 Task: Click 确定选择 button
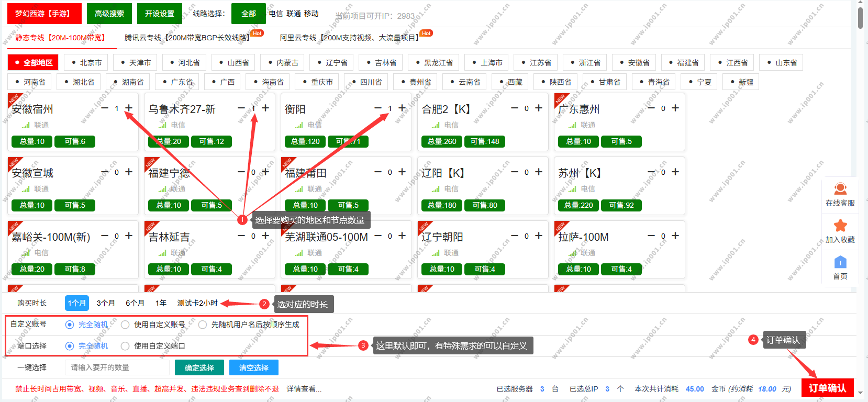click(199, 367)
